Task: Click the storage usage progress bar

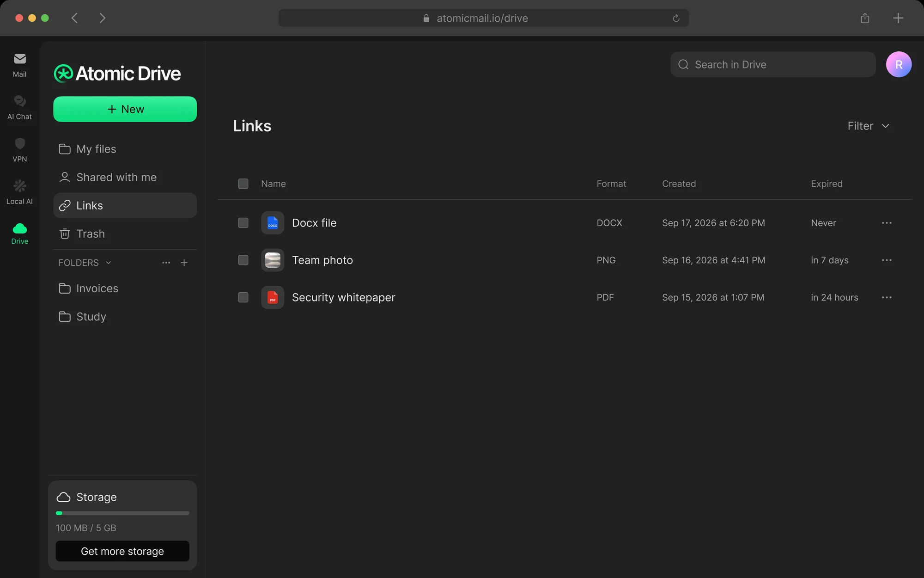Action: [122, 513]
